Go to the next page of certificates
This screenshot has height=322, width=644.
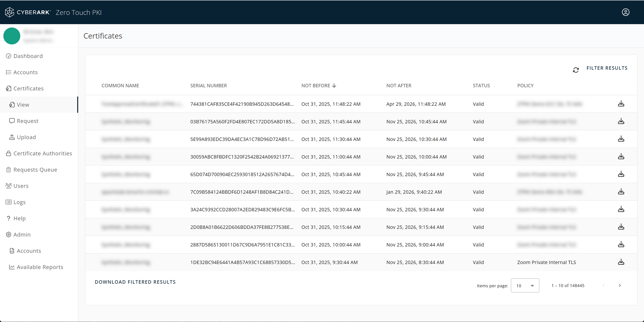tap(620, 285)
